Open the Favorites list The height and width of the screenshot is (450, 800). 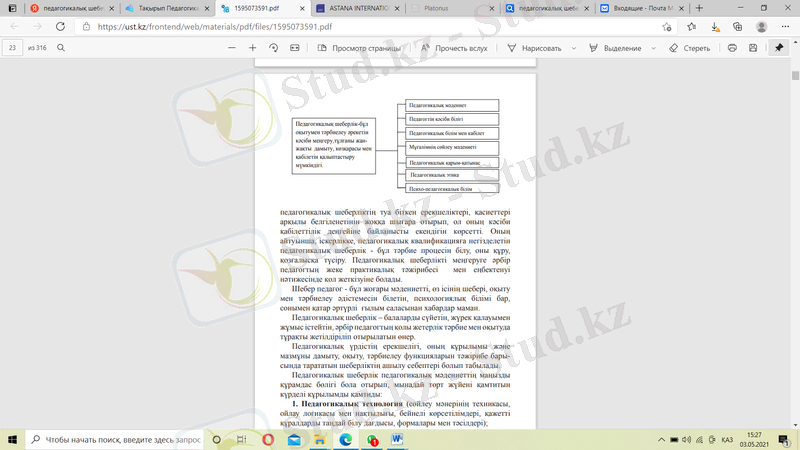point(692,27)
